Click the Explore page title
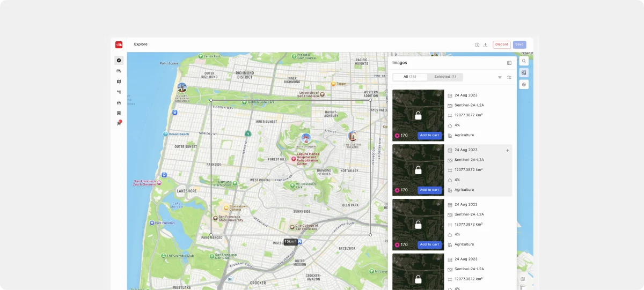 tap(141, 44)
